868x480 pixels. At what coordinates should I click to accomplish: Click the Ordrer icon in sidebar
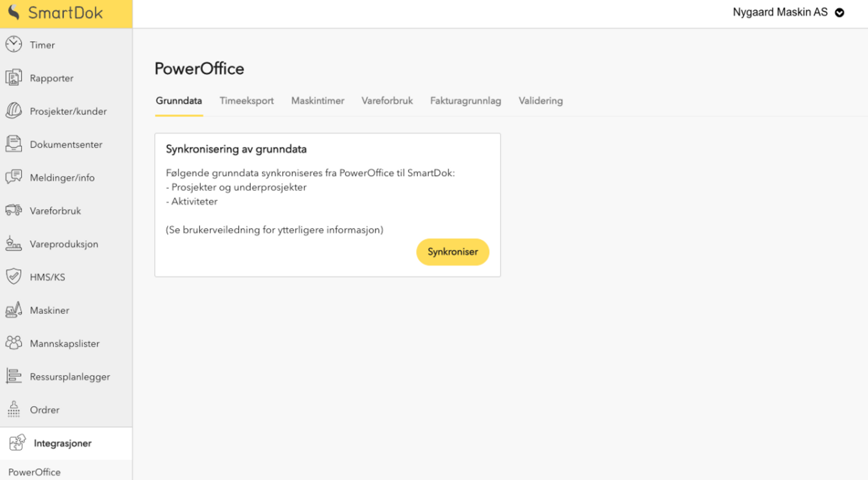pyautogui.click(x=14, y=409)
